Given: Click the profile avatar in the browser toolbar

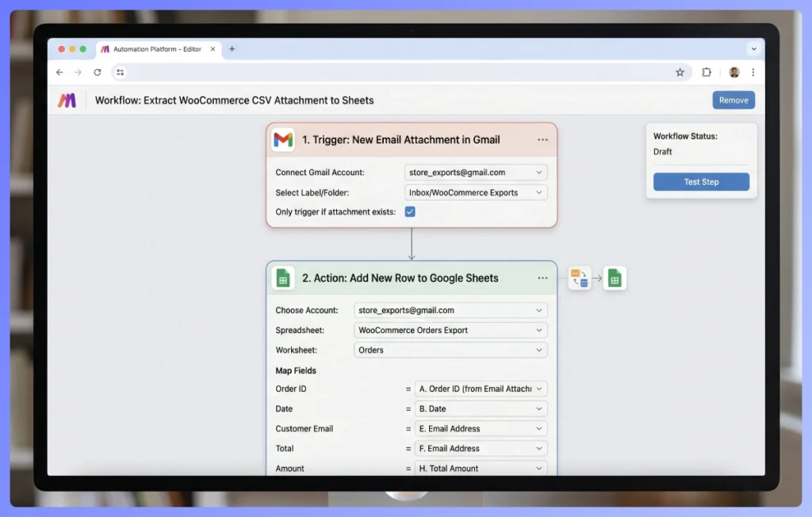Looking at the screenshot, I should [x=733, y=72].
